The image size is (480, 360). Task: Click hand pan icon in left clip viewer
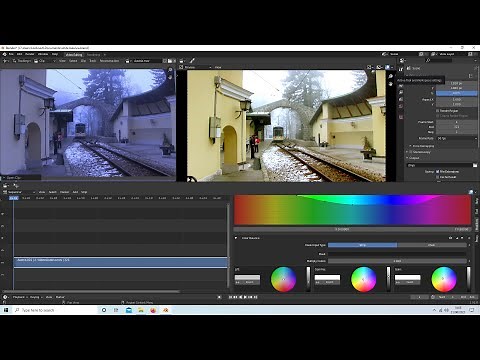click(170, 77)
